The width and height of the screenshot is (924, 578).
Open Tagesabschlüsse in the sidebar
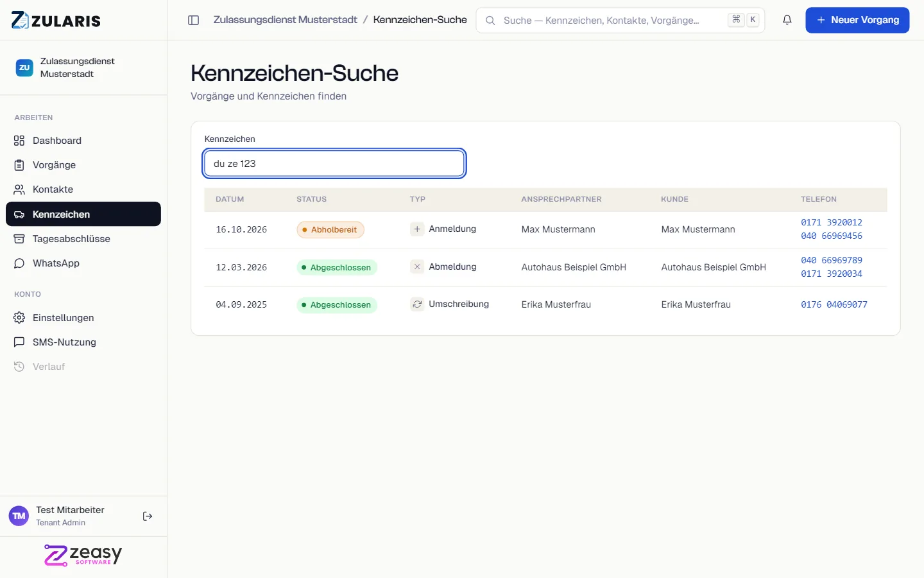83,239
